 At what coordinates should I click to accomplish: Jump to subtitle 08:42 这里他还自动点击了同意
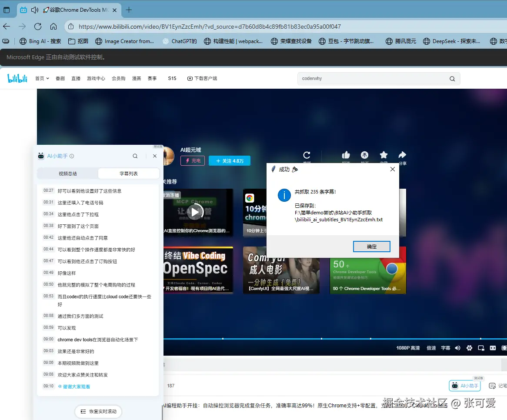coord(97,238)
